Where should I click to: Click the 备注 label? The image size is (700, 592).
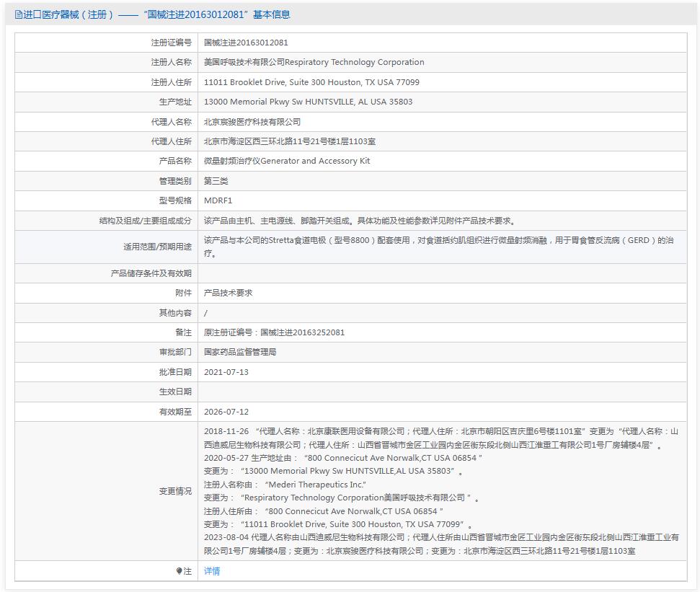(x=184, y=332)
